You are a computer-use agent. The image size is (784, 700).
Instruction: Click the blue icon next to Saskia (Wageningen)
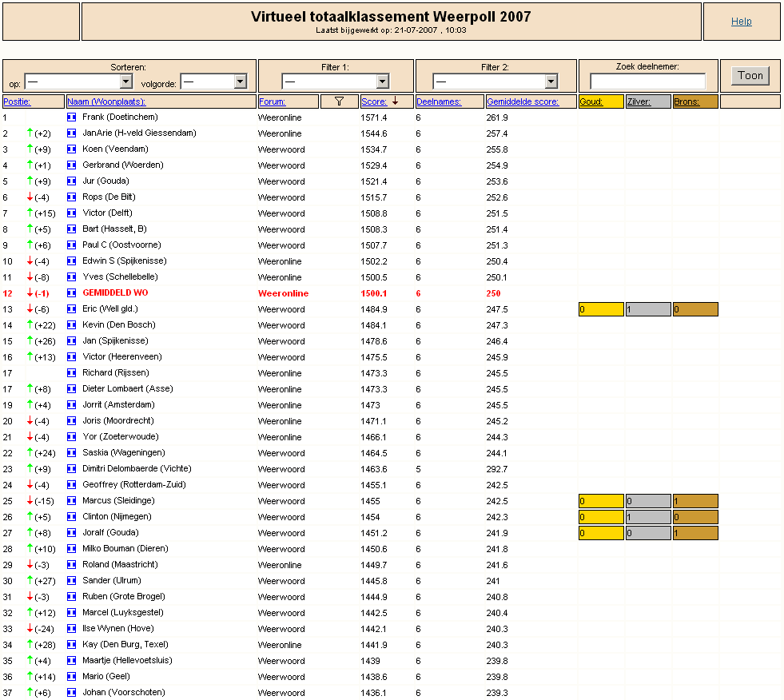[x=71, y=453]
